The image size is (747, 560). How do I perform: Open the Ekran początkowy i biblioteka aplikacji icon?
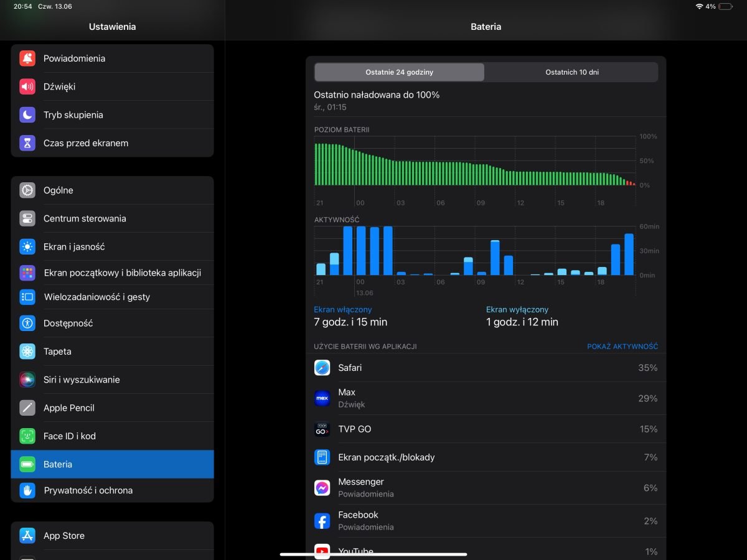pyautogui.click(x=27, y=273)
